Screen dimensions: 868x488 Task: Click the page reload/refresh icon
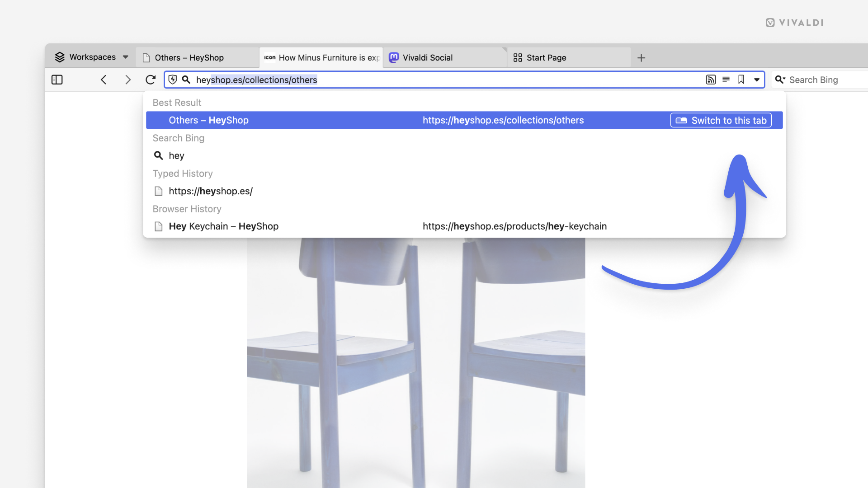(150, 79)
